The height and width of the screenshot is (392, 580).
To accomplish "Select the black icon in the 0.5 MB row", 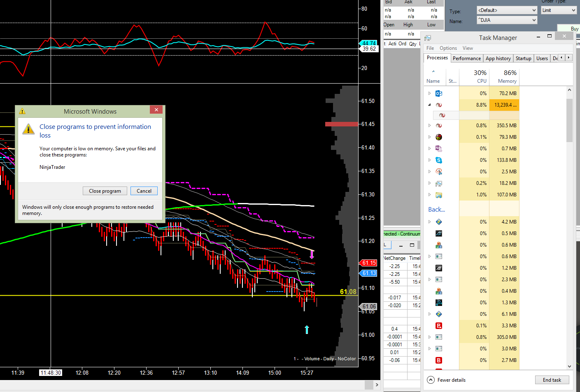I will click(439, 233).
